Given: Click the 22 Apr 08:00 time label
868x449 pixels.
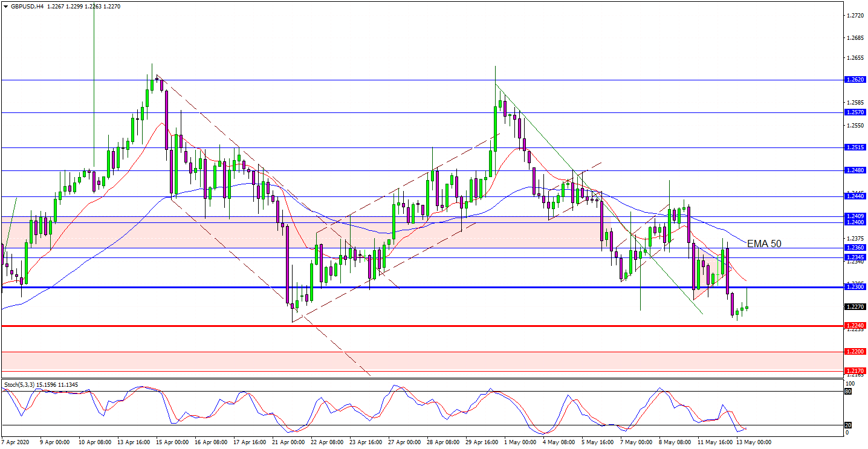Looking at the screenshot, I should click(x=327, y=442).
